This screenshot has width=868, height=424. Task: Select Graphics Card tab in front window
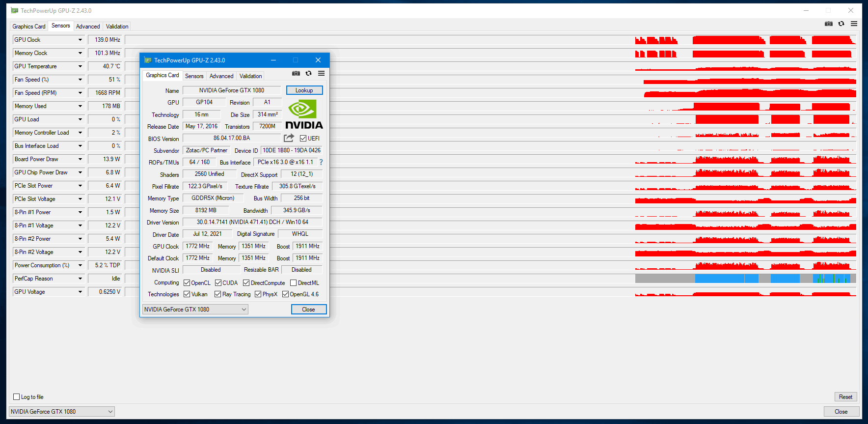point(163,75)
